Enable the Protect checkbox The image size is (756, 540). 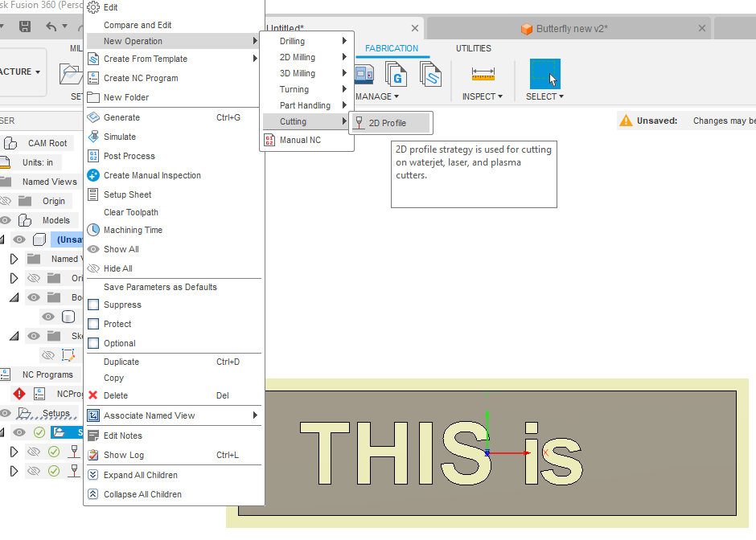[93, 325]
